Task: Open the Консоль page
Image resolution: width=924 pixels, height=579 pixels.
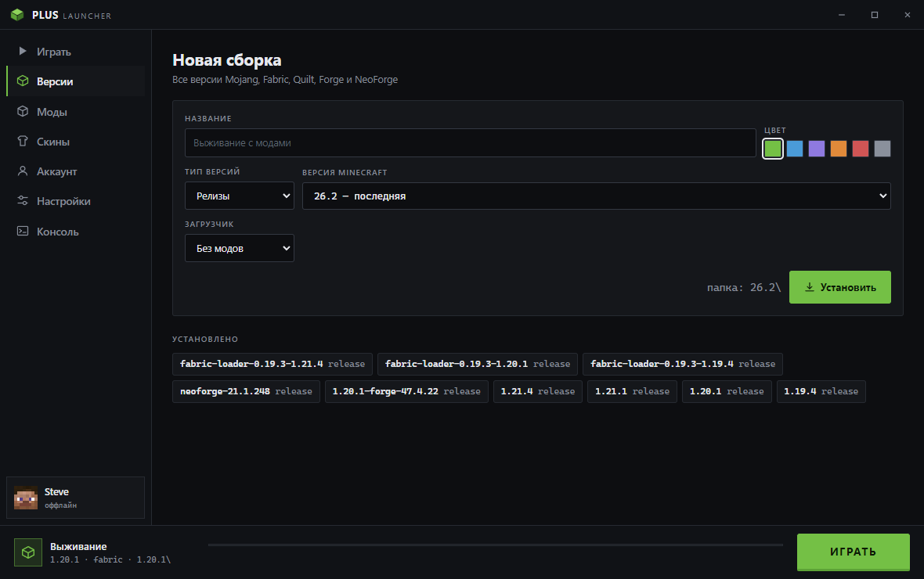Action: (x=75, y=232)
